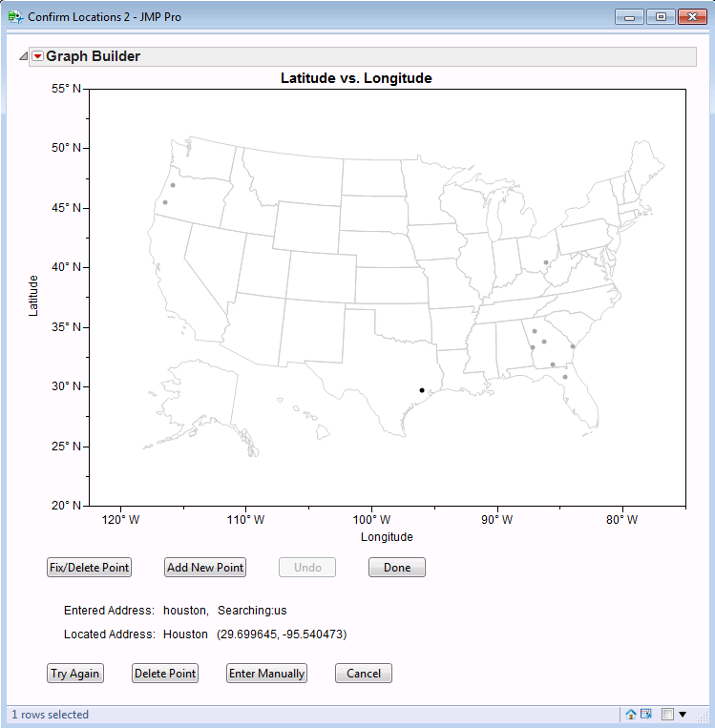Click the Graph Builder outline title

93,56
